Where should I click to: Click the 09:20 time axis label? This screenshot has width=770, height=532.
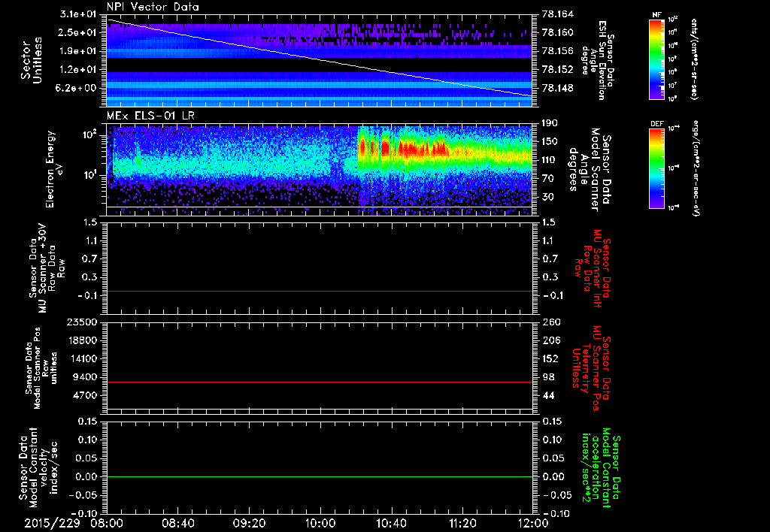point(250,523)
